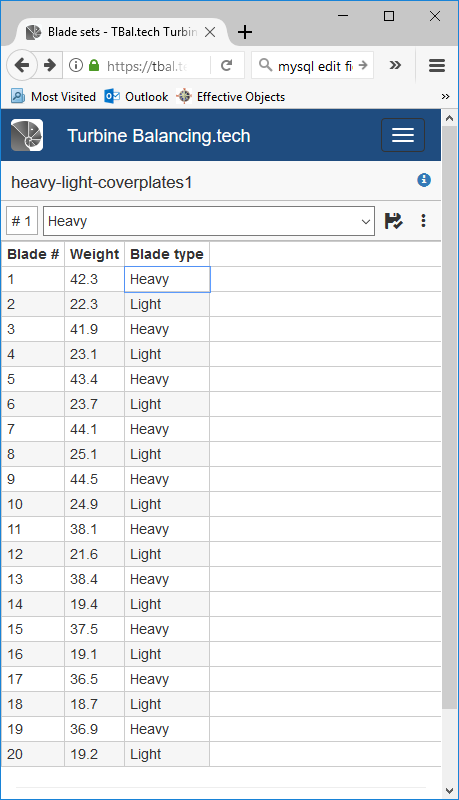Screen dimensions: 459x800
Task: Show more bookmarks with the chevron
Action: [445, 96]
